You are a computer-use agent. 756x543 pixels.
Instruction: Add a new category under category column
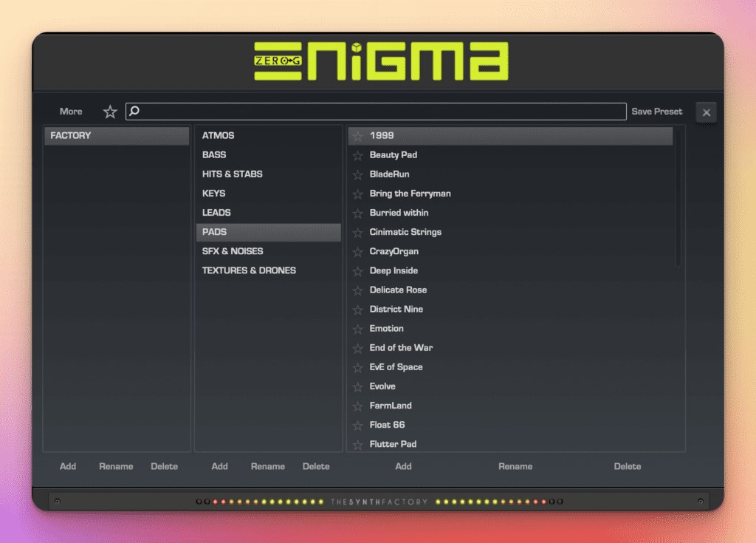tap(220, 467)
